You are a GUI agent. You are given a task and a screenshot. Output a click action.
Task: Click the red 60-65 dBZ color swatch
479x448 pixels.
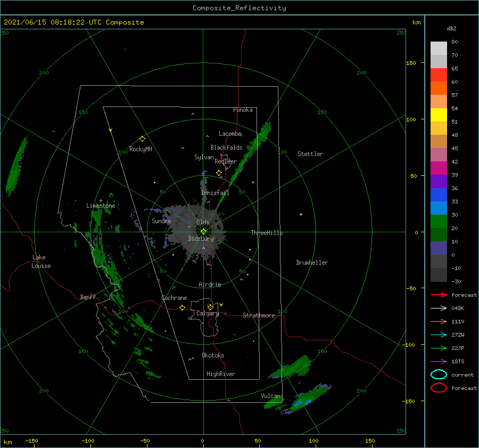coord(439,75)
